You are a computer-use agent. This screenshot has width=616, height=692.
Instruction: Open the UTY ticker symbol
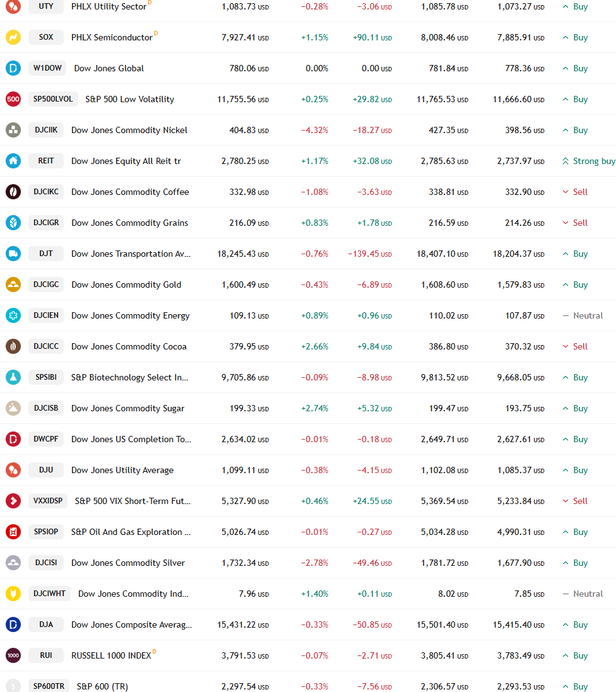point(46,6)
